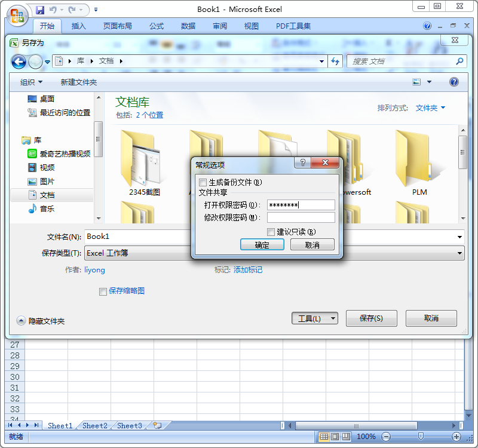This screenshot has height=448, width=478.
Task: Open the 组织 menu
Action: coord(31,82)
